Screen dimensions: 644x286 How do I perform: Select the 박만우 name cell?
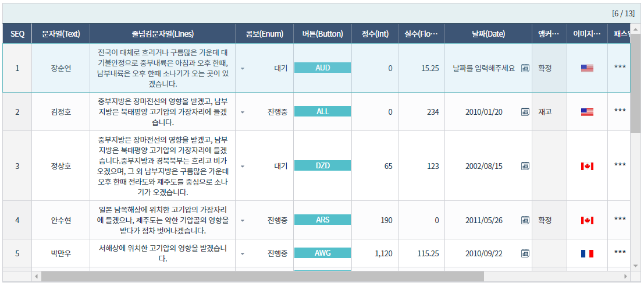[61, 253]
